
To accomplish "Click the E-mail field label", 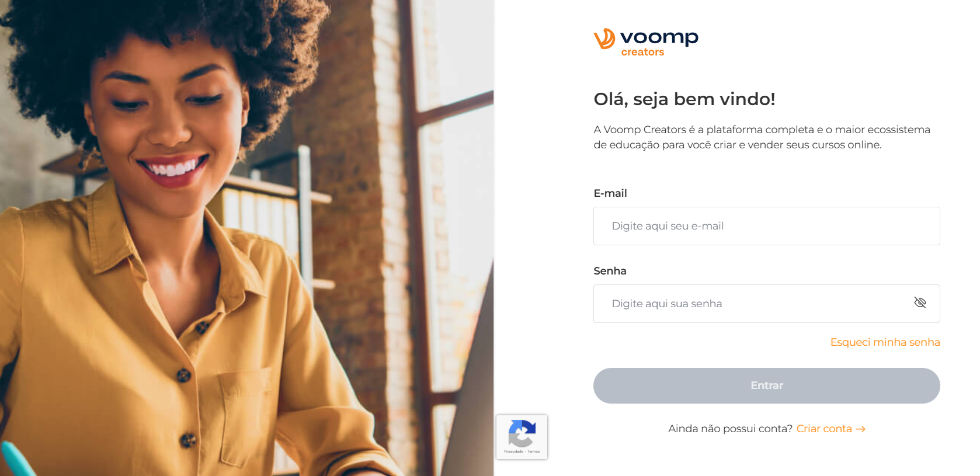I will pos(610,193).
